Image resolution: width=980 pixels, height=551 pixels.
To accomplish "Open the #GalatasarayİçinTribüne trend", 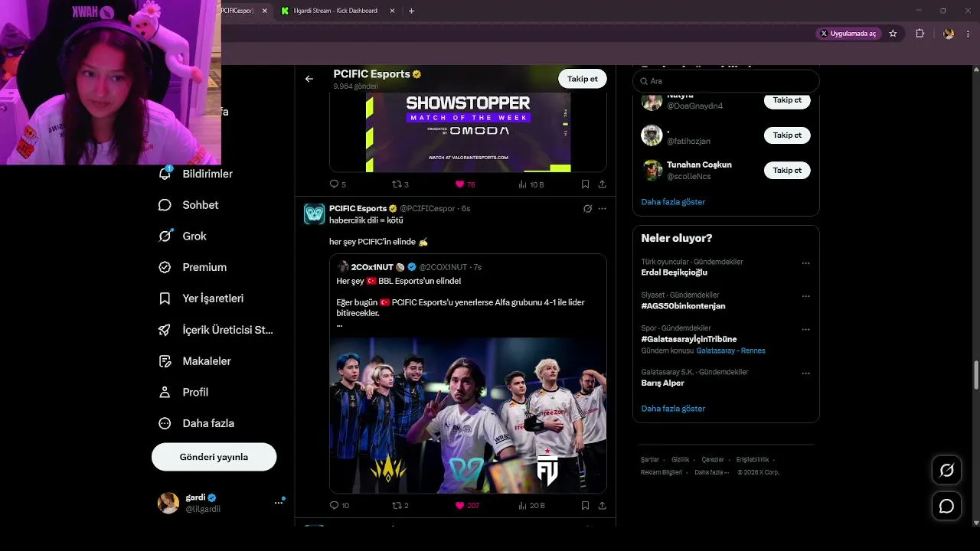I will pyautogui.click(x=689, y=339).
